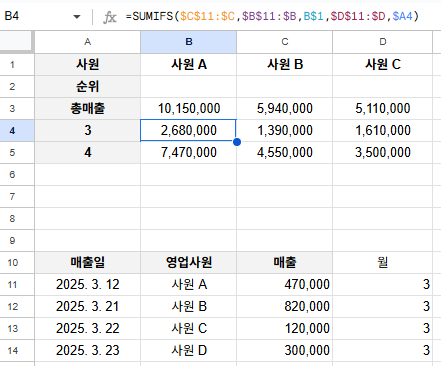Select row 1 header
Image resolution: width=441 pixels, height=366 pixels.
tap(17, 64)
